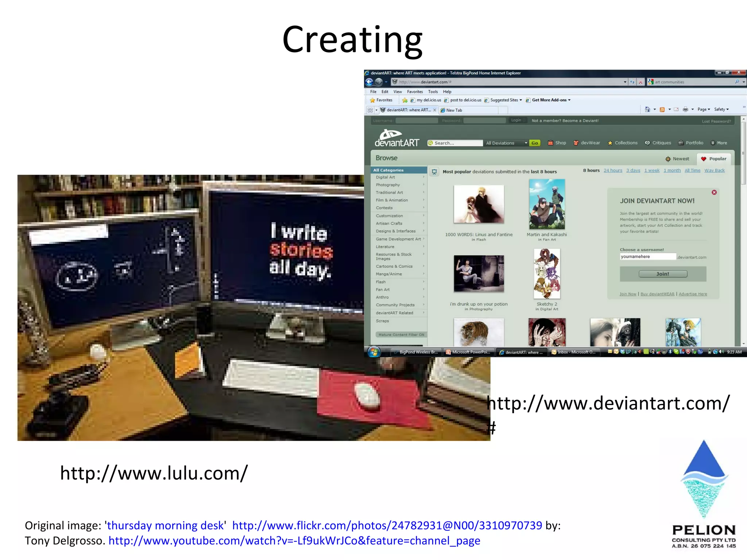
Task: Click the deviantART Search... input field
Action: [455, 143]
